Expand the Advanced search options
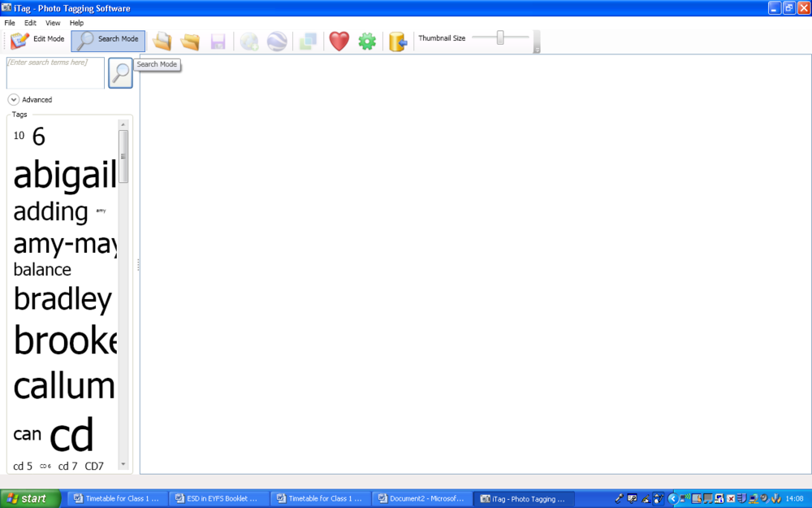The height and width of the screenshot is (508, 812). 14,100
